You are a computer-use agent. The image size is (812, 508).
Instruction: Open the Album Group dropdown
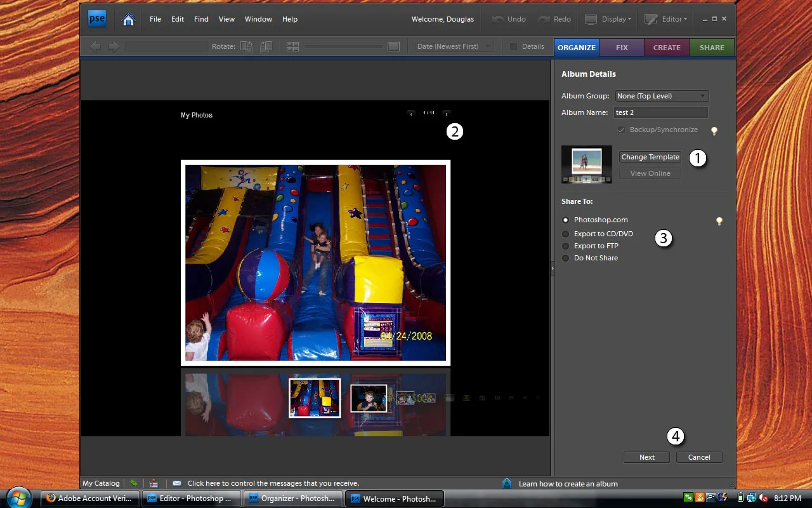(662, 96)
